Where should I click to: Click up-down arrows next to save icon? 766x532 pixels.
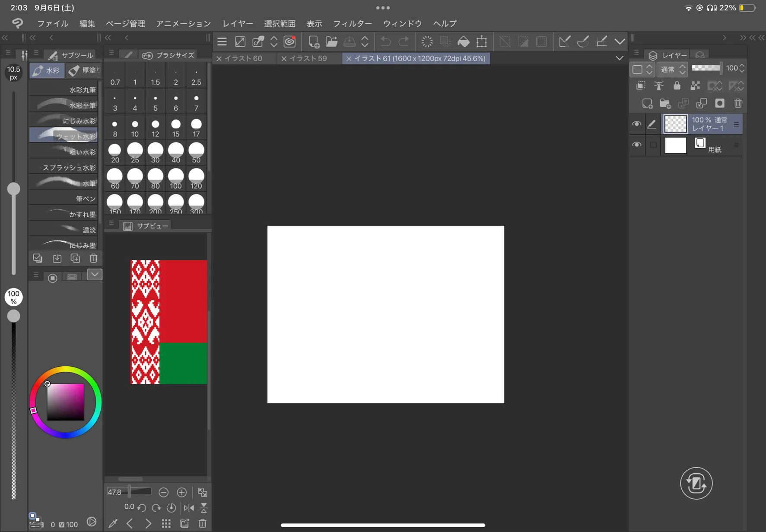coord(365,41)
